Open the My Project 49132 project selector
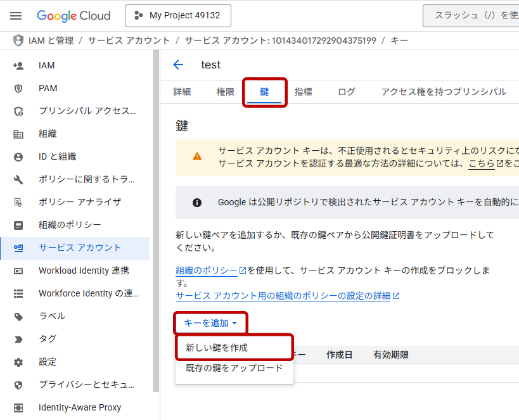The width and height of the screenshot is (519, 420). pyautogui.click(x=177, y=16)
